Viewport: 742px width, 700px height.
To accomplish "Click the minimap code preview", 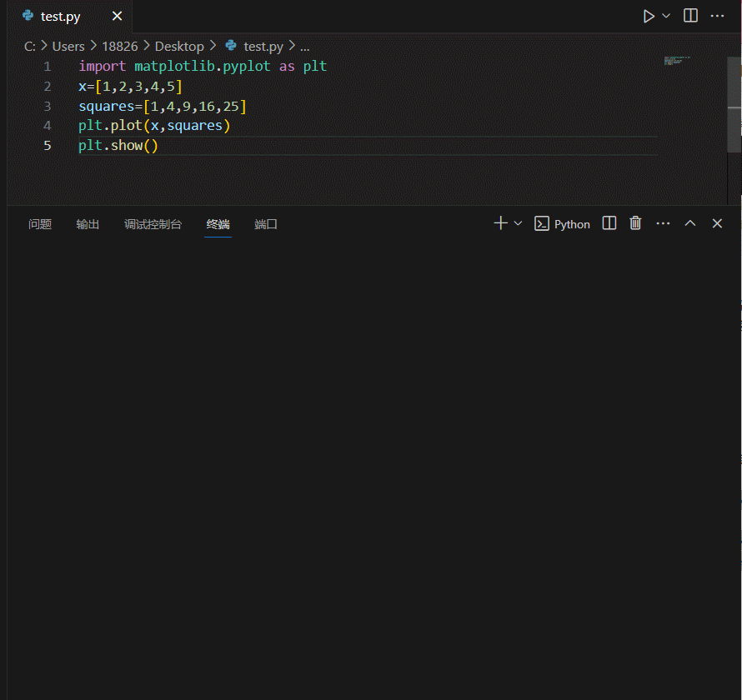I will tap(677, 61).
